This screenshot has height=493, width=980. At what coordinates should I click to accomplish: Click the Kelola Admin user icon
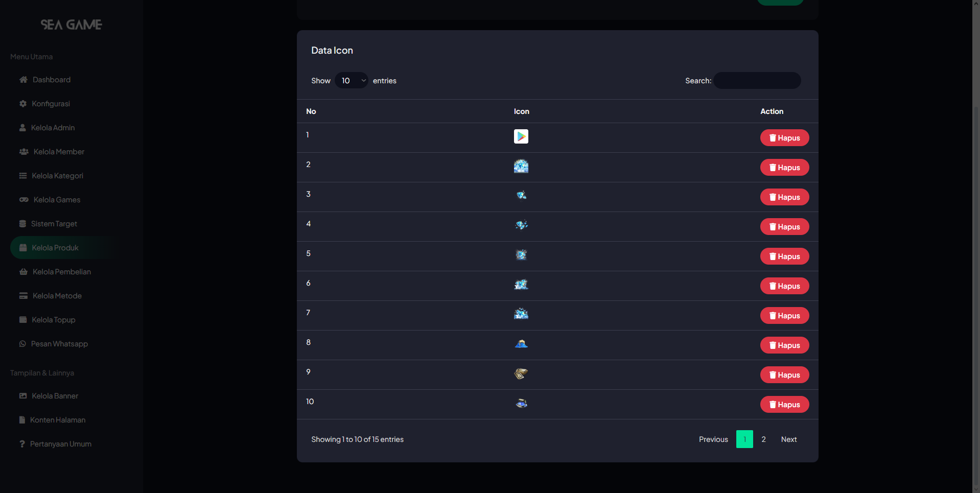point(22,128)
